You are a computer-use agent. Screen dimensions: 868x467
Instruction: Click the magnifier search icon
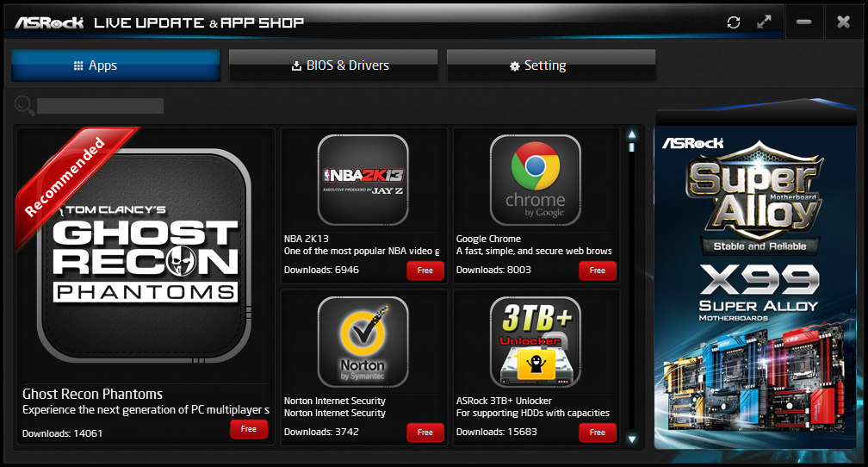(x=24, y=105)
